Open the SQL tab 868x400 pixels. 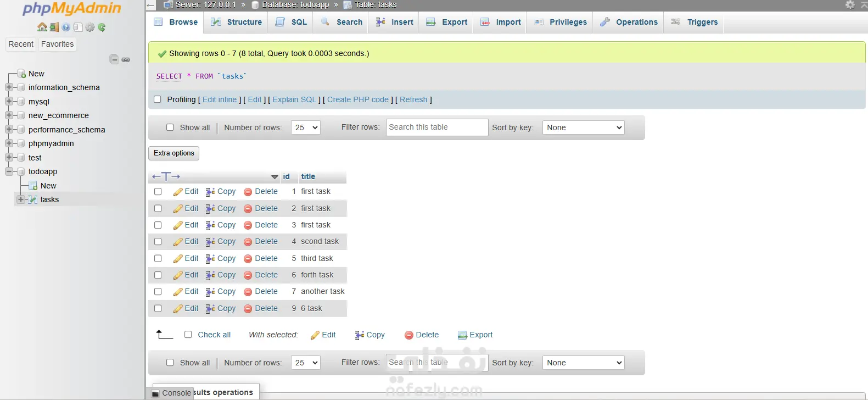pos(292,22)
